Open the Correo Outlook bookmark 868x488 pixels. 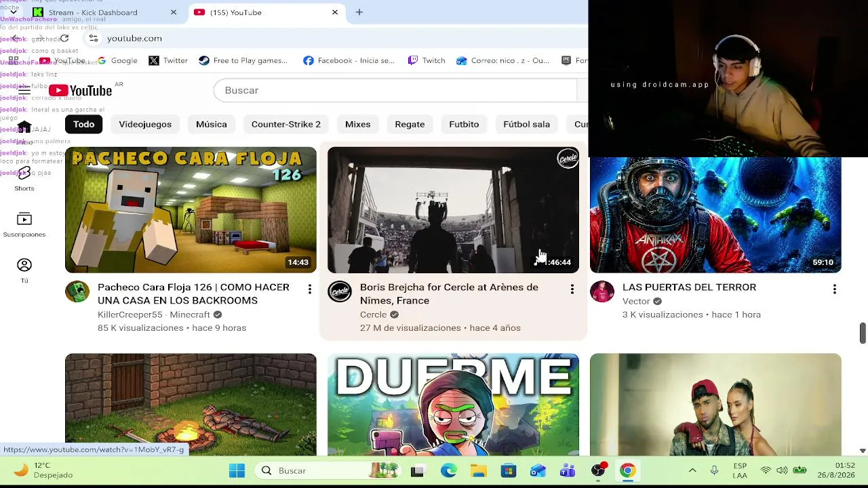[x=502, y=60]
